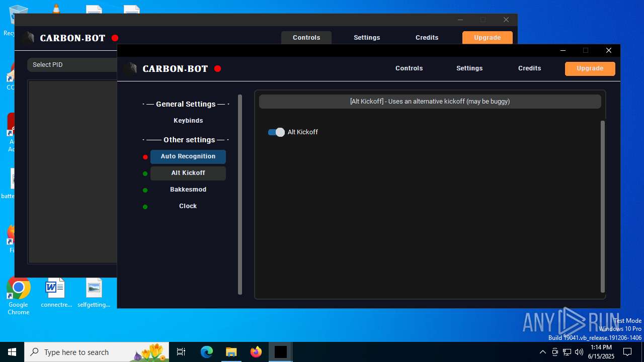Click the General Settings heading
Viewport: 644px width, 362px height.
(186, 104)
